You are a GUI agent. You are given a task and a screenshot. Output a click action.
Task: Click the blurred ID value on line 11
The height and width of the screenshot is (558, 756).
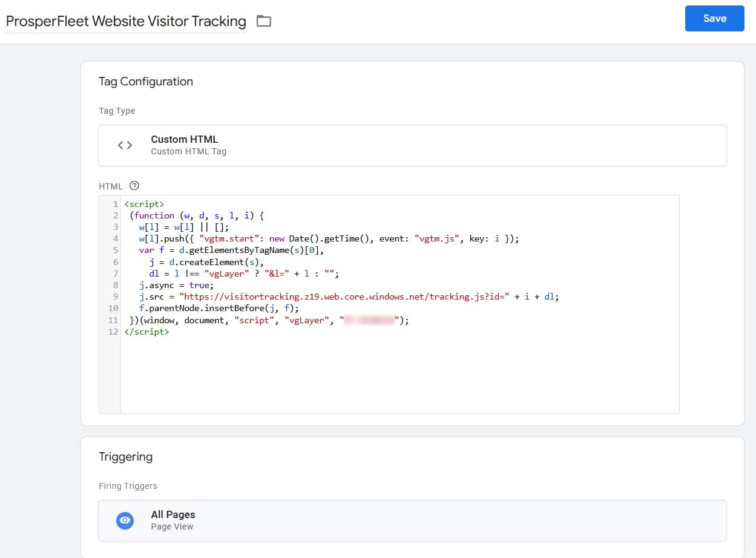tap(369, 320)
